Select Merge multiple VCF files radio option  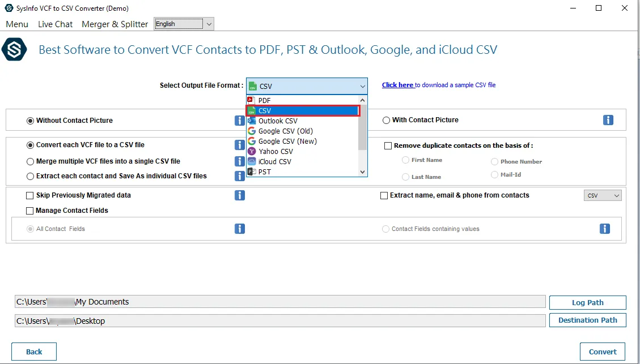coord(31,161)
